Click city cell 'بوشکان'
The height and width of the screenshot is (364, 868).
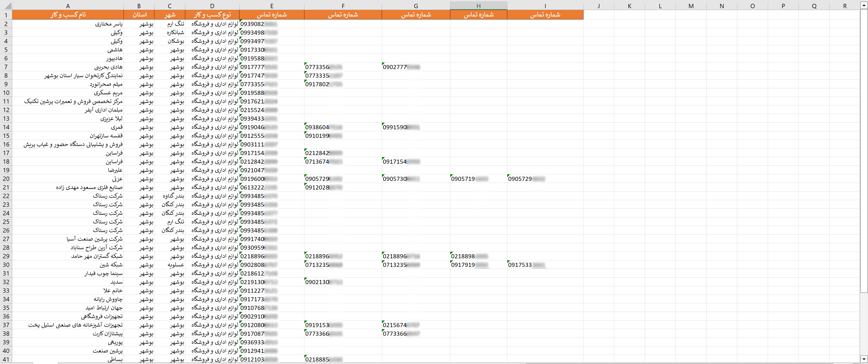click(169, 41)
